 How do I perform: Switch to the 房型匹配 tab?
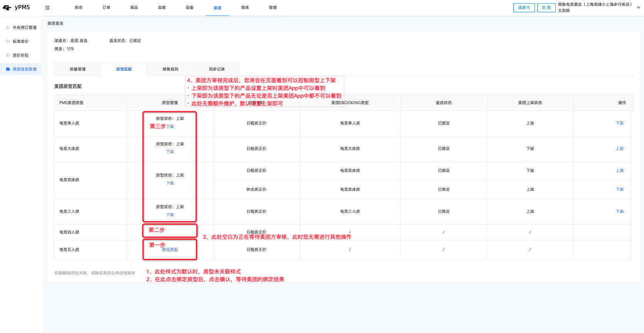124,69
